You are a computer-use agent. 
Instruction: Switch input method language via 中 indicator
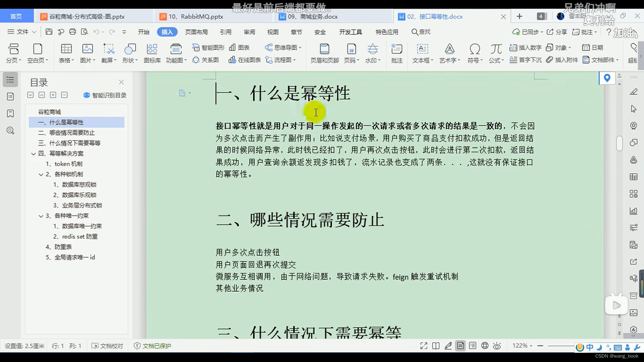tap(589, 347)
